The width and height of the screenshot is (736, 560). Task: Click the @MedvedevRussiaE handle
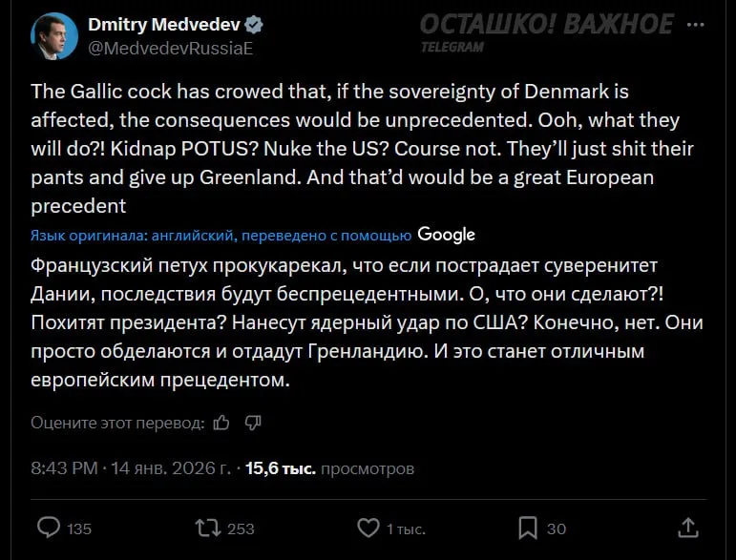[170, 48]
